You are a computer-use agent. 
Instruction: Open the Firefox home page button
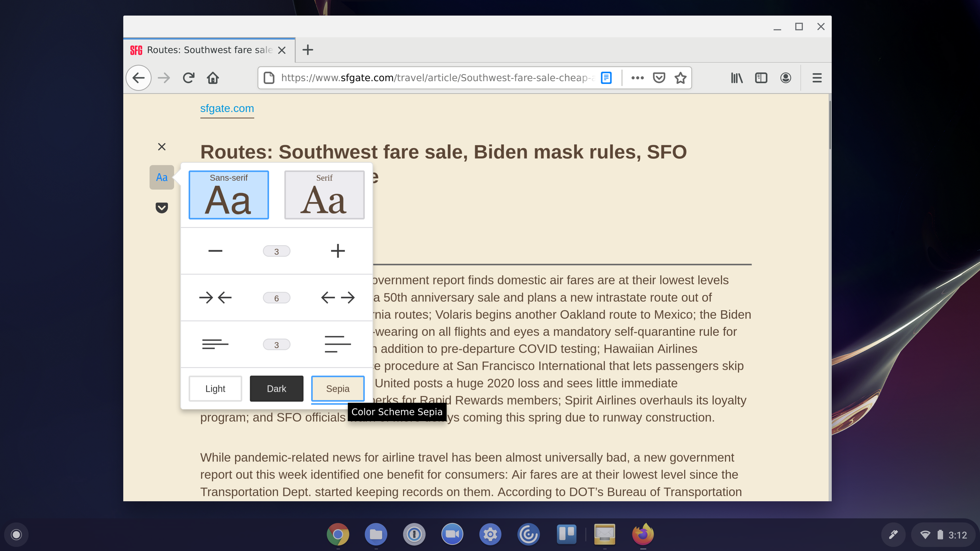pos(213,78)
